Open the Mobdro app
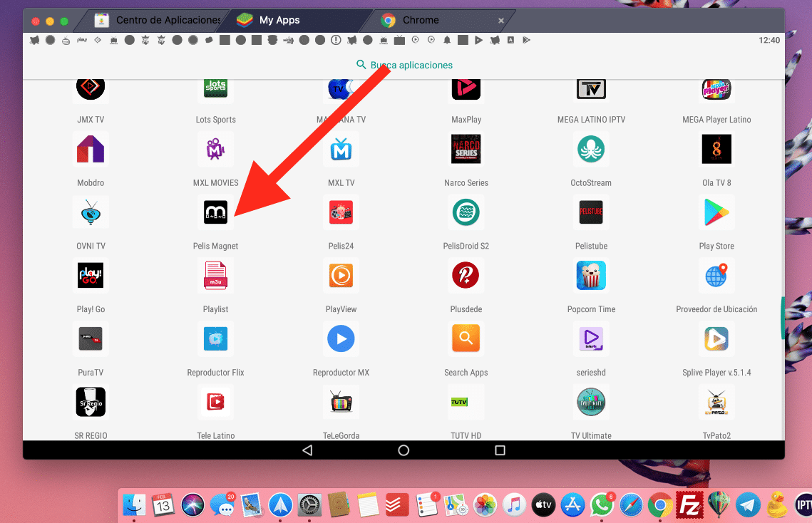This screenshot has height=523, width=812. (x=91, y=150)
